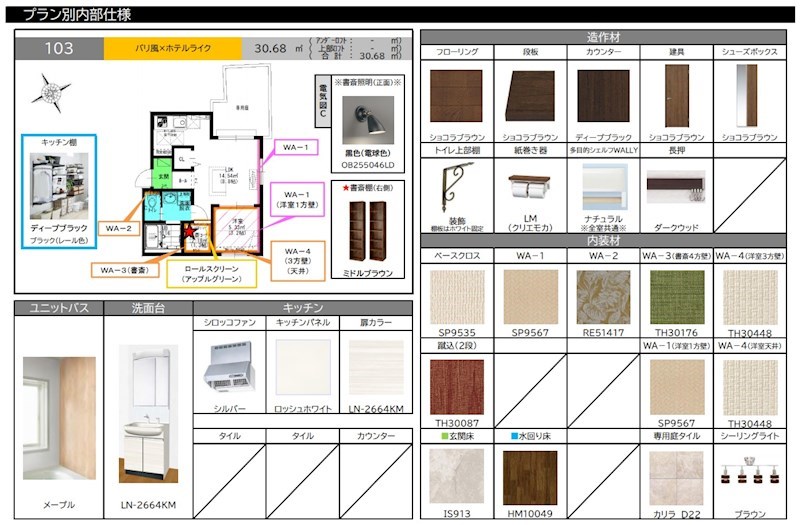The image size is (800, 525).
Task: Click the green TH30176 wallpaper swatch
Action: [677, 296]
